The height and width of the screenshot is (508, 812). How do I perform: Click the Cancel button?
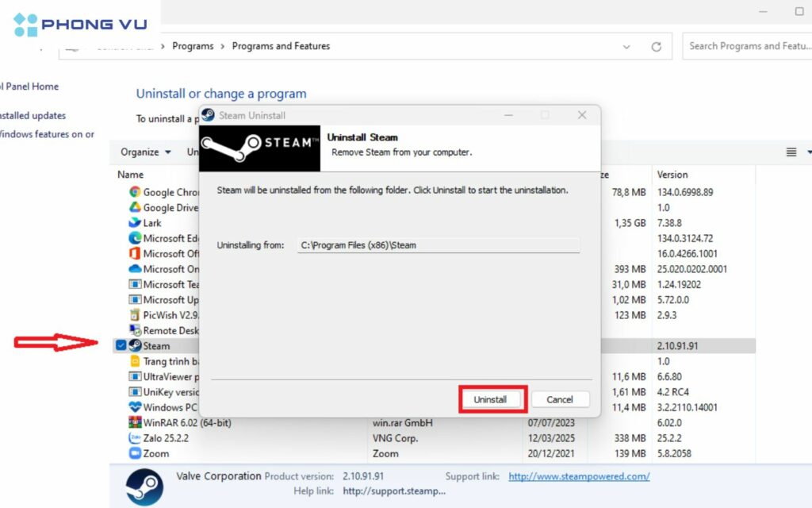click(x=560, y=399)
